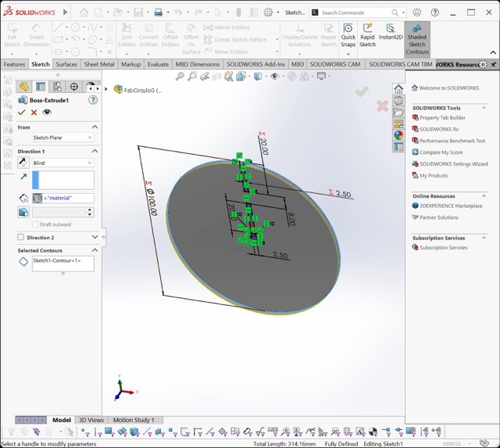The height and width of the screenshot is (448, 500).
Task: Confirm sketch with corner green checkmark
Action: tap(362, 92)
